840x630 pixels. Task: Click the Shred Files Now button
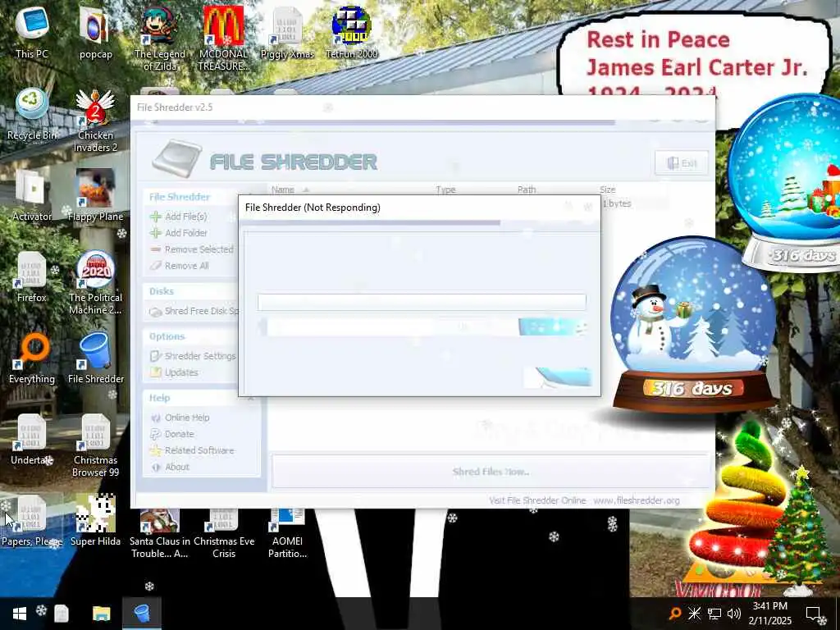pos(491,472)
